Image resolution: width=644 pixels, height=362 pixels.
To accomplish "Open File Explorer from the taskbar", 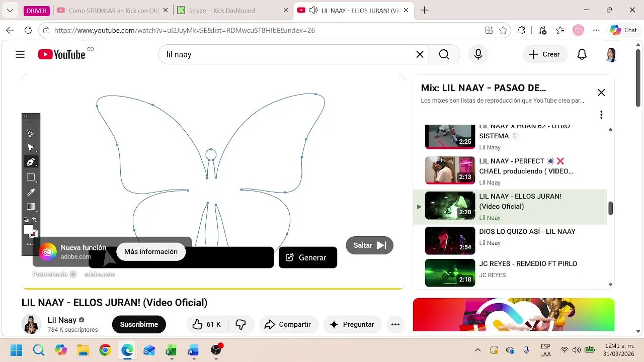I will (x=83, y=350).
